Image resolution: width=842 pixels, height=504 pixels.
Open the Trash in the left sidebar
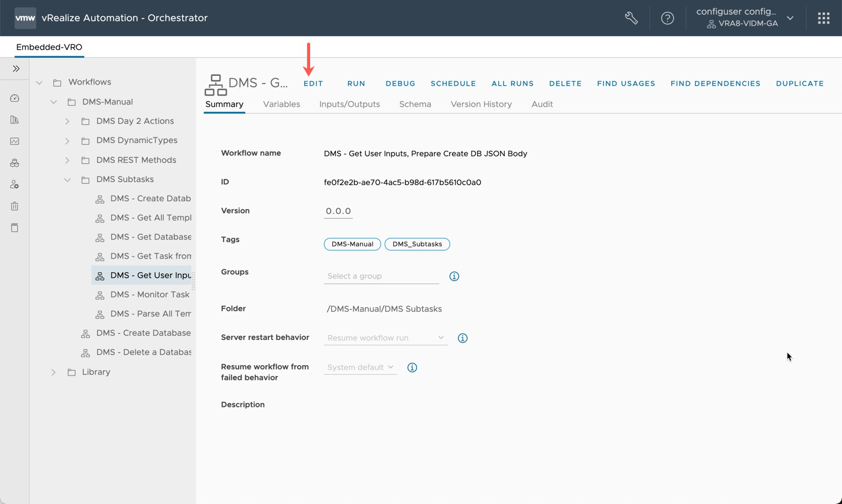pos(14,206)
